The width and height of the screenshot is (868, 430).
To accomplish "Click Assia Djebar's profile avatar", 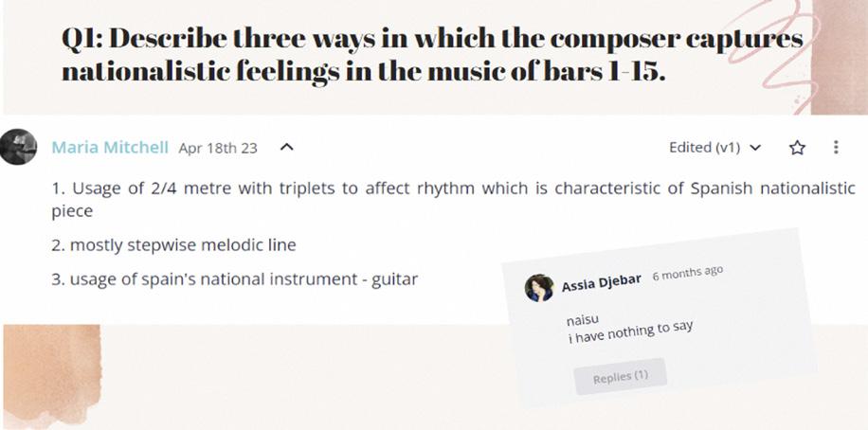I will pos(539,288).
